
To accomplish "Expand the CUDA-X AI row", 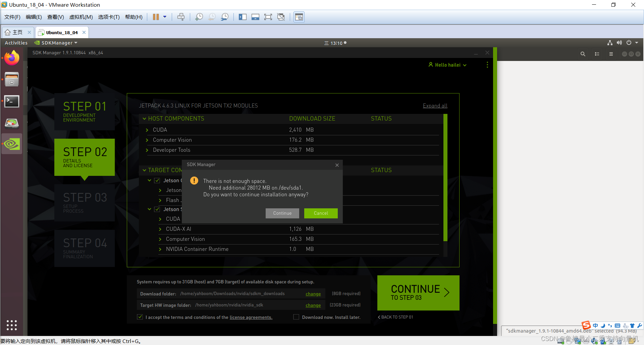I will coord(160,229).
